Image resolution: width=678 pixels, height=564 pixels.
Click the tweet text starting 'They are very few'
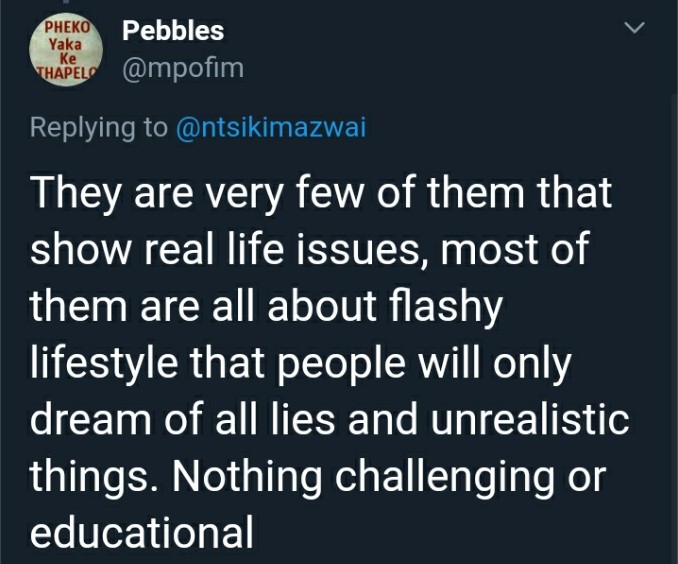pyautogui.click(x=329, y=362)
